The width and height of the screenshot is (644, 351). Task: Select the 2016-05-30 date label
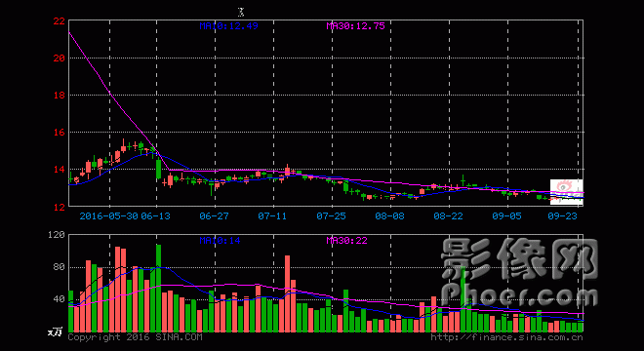[x=109, y=215]
